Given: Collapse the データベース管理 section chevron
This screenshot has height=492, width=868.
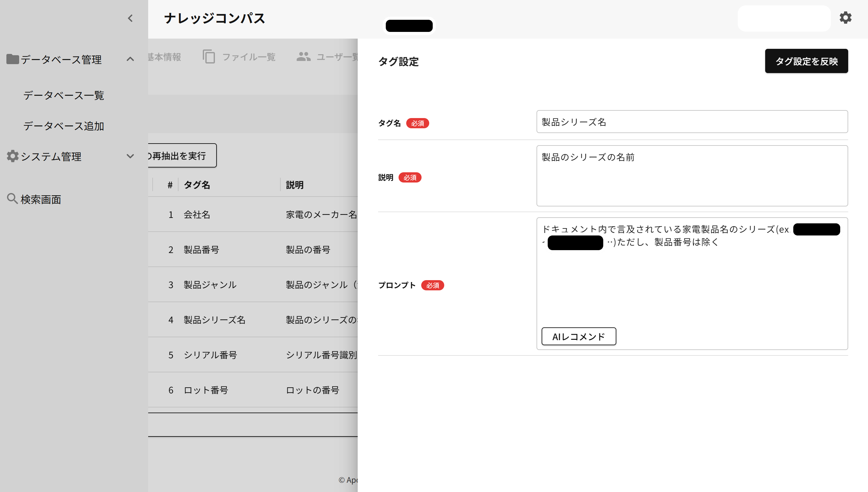Looking at the screenshot, I should pyautogui.click(x=130, y=59).
